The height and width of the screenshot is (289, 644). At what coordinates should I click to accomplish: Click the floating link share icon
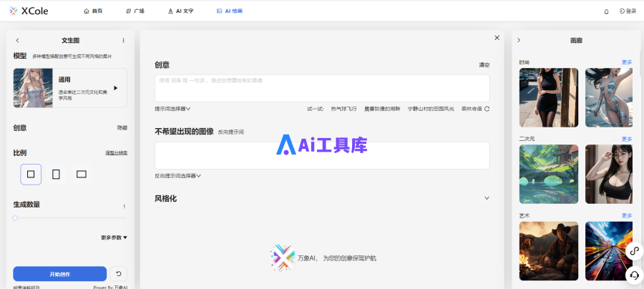coord(635,251)
